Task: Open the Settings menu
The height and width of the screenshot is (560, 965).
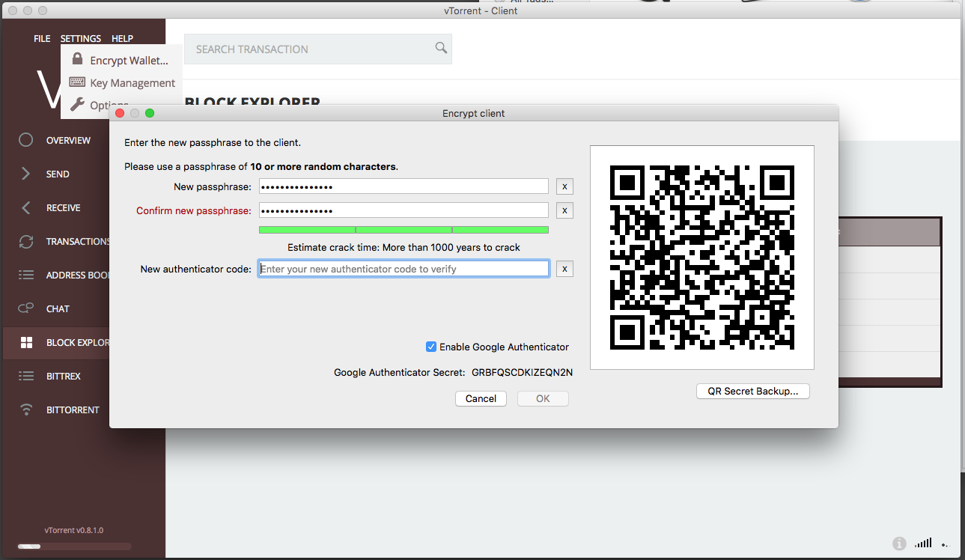Action: click(x=81, y=39)
